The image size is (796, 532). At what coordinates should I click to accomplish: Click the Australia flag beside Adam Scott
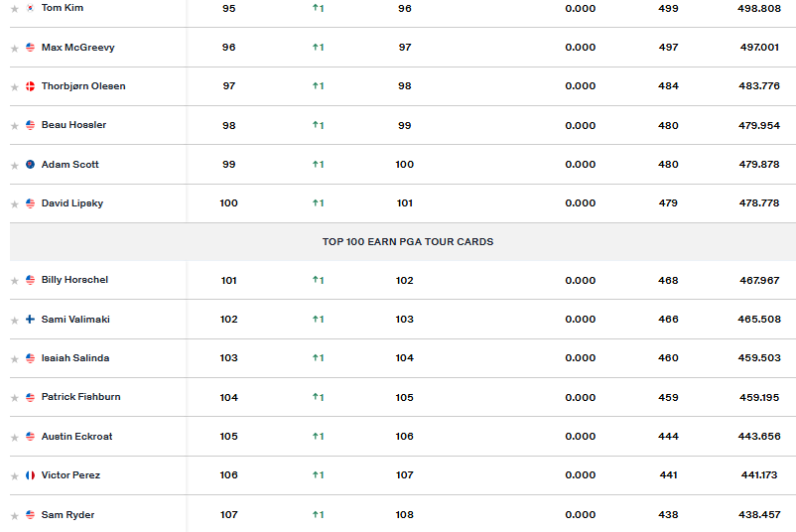click(x=30, y=165)
